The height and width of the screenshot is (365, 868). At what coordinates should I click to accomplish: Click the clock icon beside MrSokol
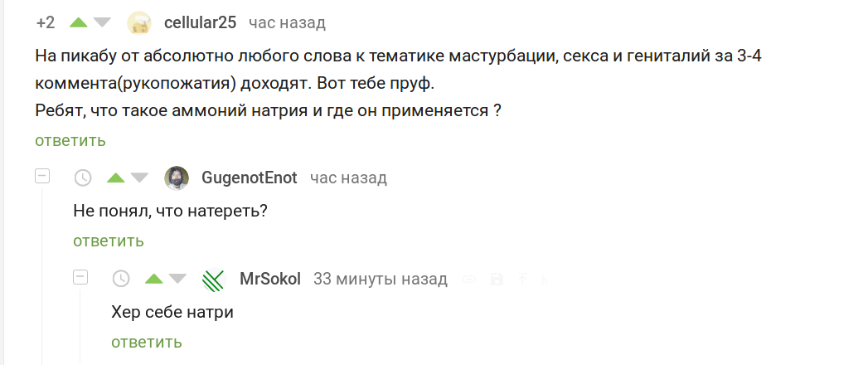coord(121,279)
